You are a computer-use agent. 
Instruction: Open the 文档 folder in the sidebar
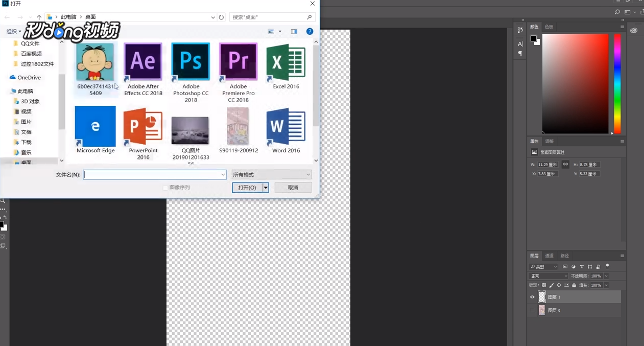[x=23, y=132]
